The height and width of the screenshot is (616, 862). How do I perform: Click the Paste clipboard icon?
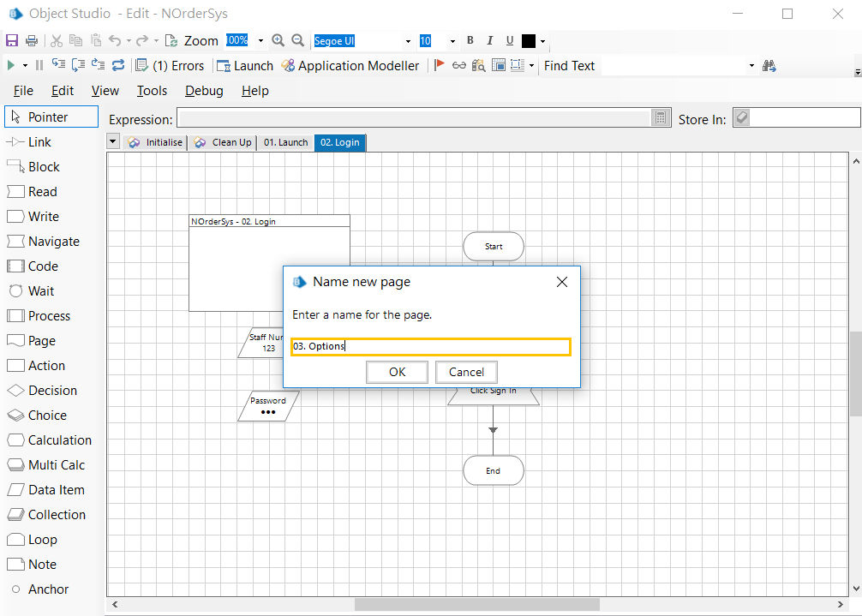click(x=96, y=40)
